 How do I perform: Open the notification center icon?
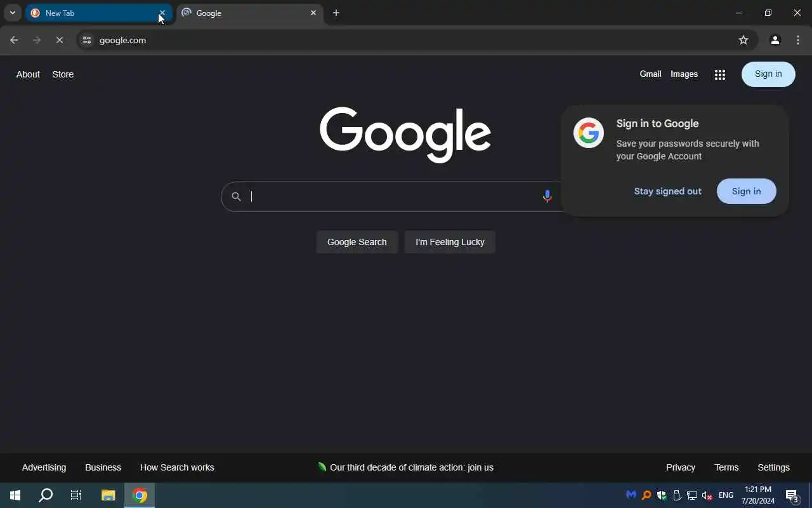[x=792, y=495]
